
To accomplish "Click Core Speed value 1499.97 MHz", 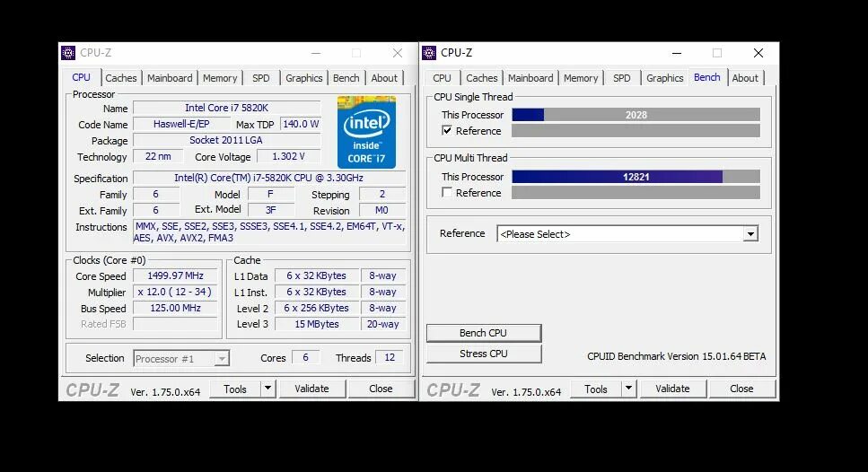I will tap(175, 275).
